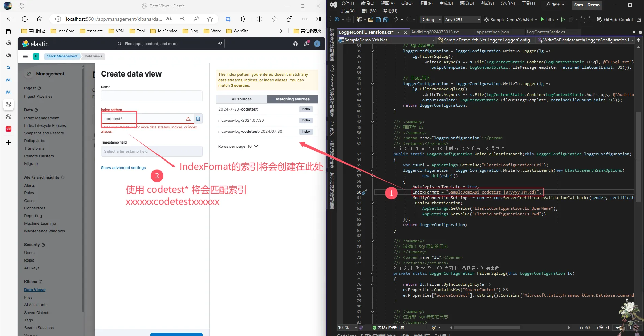Open 文件(F) menu in Visual Studio
The width and height of the screenshot is (644, 336).
click(347, 3)
